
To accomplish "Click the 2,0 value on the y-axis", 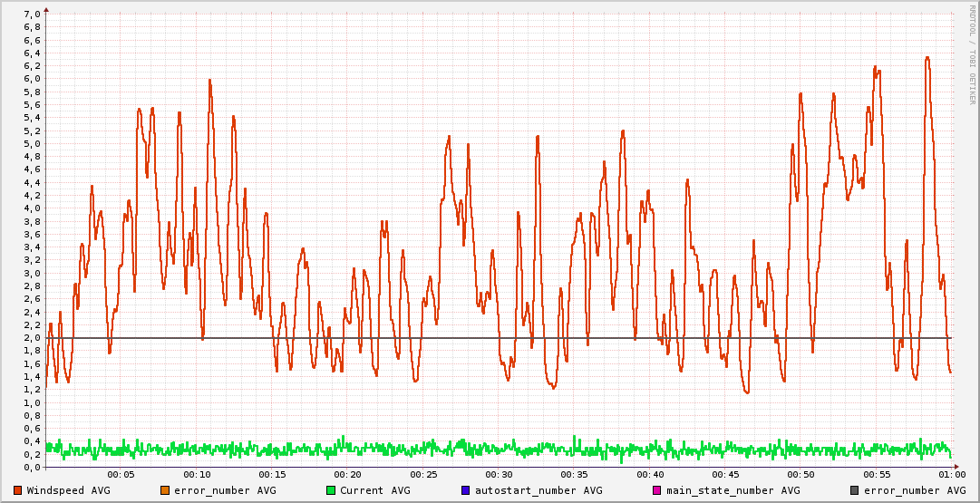I will [x=31, y=338].
